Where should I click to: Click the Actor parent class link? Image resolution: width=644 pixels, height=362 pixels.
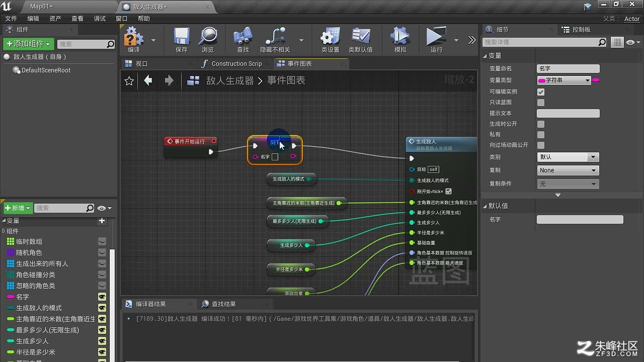click(632, 19)
